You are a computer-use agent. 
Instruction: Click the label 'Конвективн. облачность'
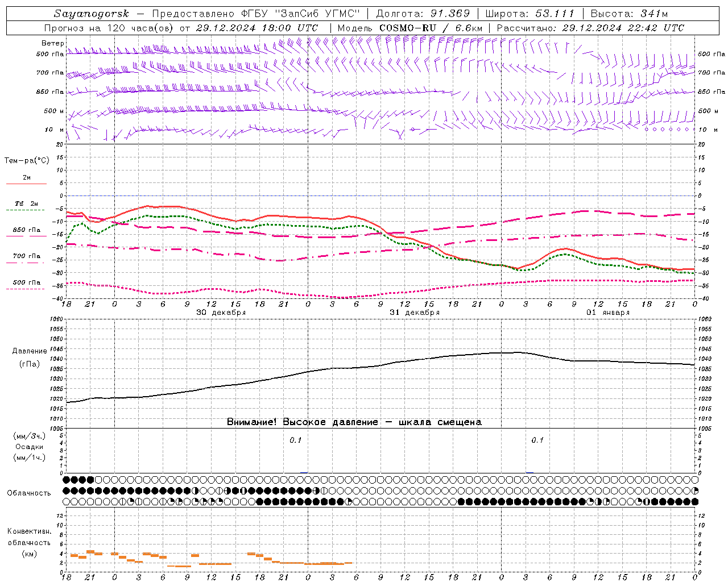point(29,537)
